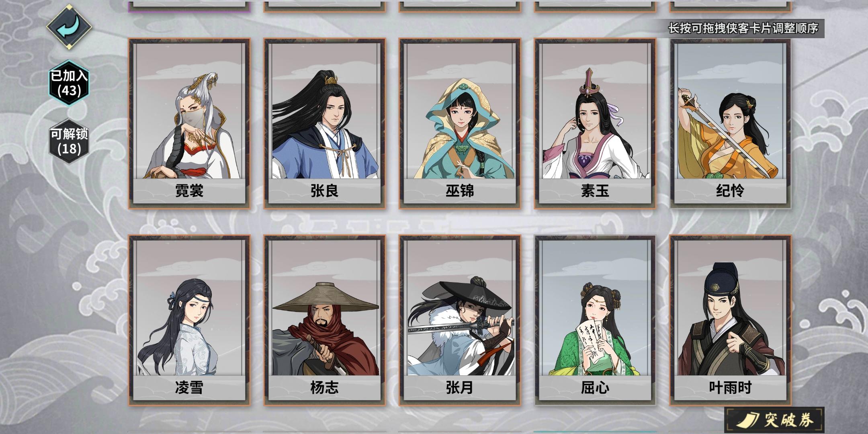Select the 杨志 straw-hat character card
This screenshot has height=434, width=868.
point(325,320)
